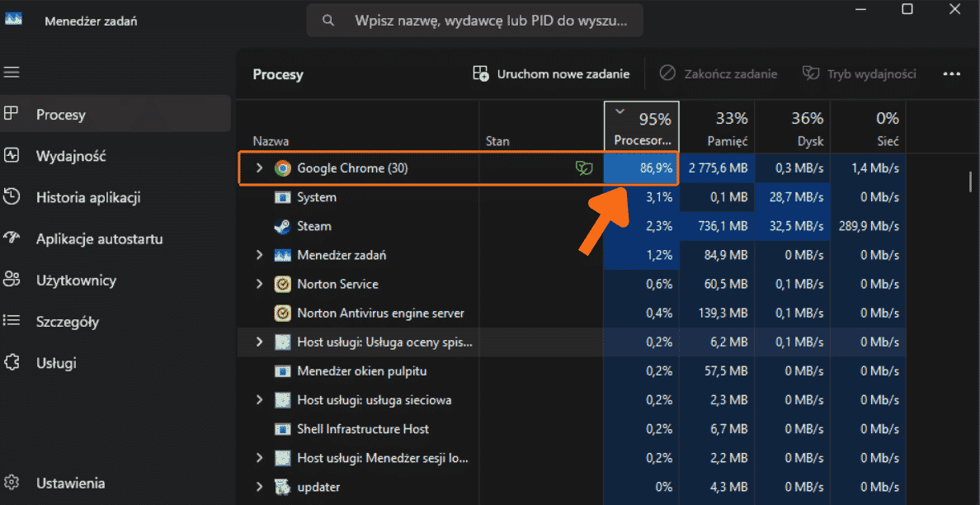Expand Host usługi: Menedżer sesji process

point(260,457)
